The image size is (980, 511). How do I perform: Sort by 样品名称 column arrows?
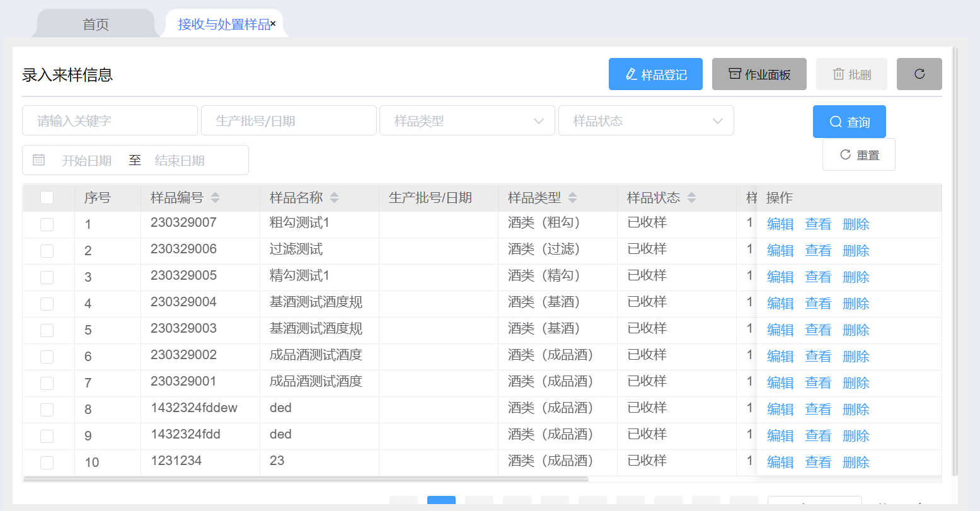pyautogui.click(x=335, y=198)
